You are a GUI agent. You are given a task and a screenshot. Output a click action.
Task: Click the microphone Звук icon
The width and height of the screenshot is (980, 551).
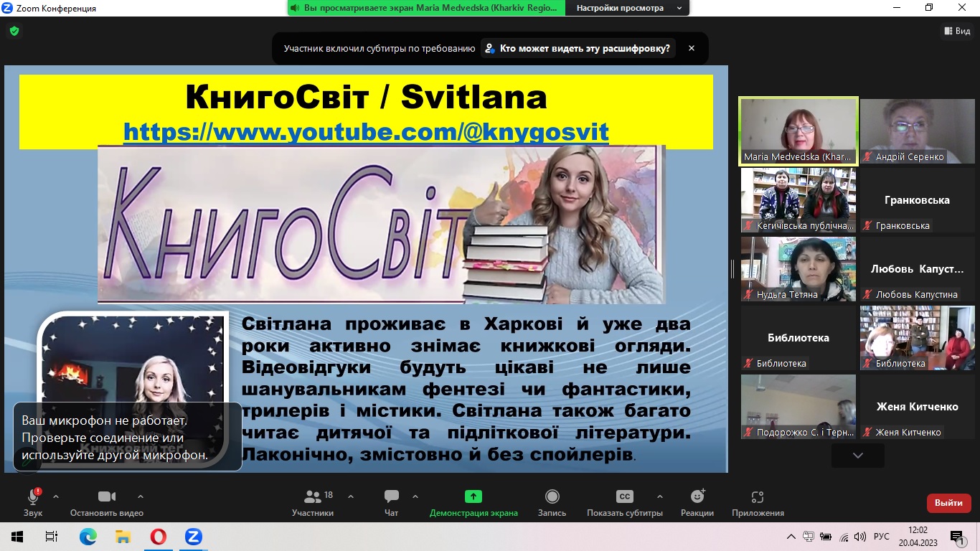click(33, 497)
